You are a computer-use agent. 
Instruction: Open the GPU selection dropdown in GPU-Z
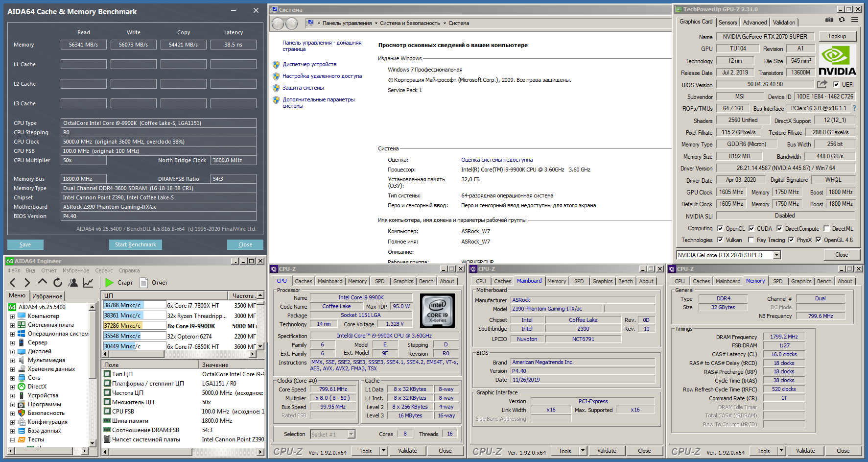tap(776, 255)
